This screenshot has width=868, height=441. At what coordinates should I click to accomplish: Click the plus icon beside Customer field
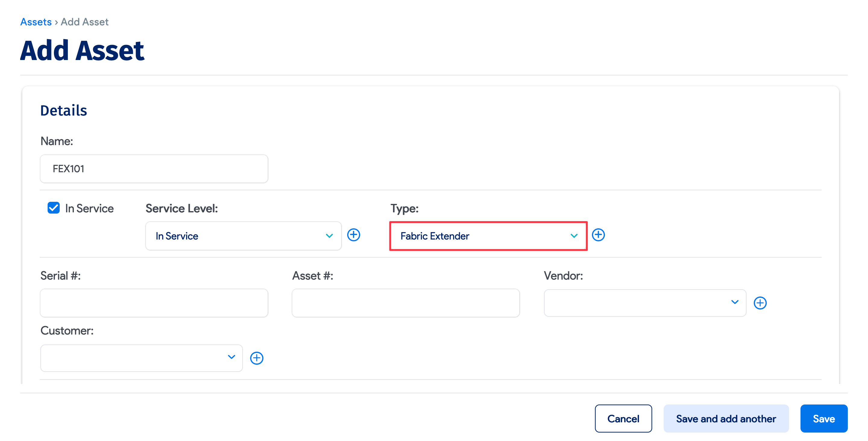pyautogui.click(x=257, y=358)
